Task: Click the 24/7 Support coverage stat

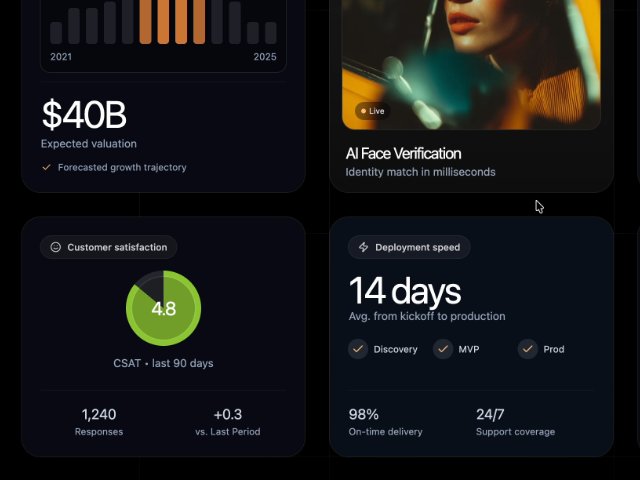Action: click(x=515, y=421)
